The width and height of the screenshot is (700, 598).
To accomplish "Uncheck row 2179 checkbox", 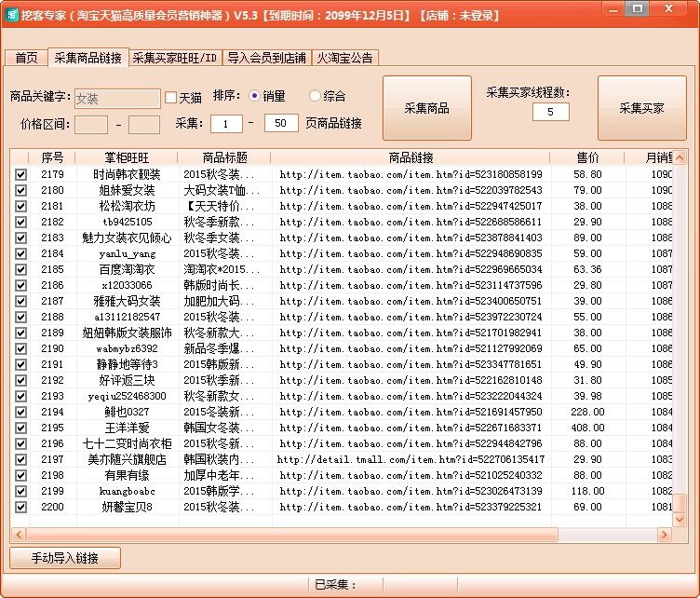I will tap(20, 174).
